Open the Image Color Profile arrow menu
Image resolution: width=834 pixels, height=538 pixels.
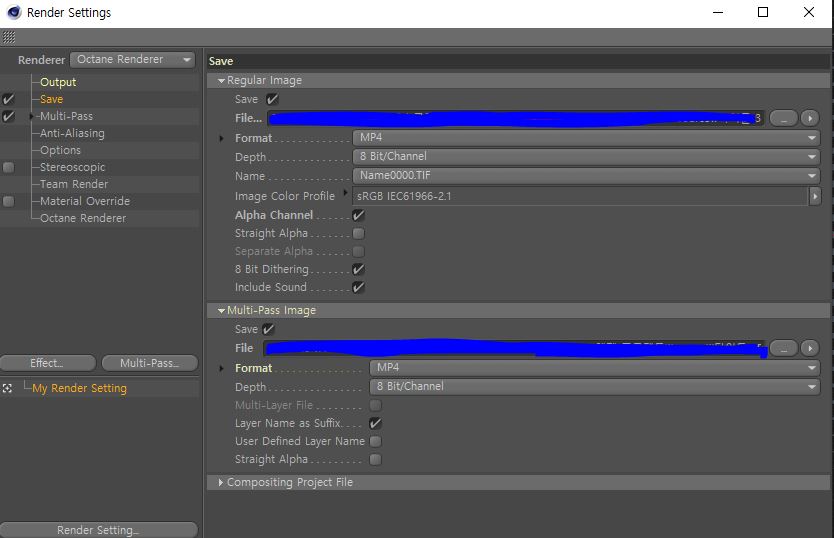[x=815, y=196]
